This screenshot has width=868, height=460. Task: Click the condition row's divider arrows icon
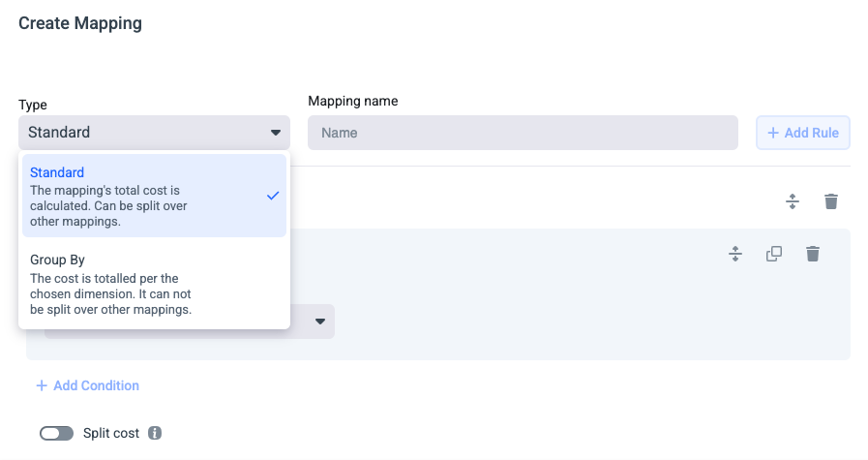pyautogui.click(x=735, y=254)
